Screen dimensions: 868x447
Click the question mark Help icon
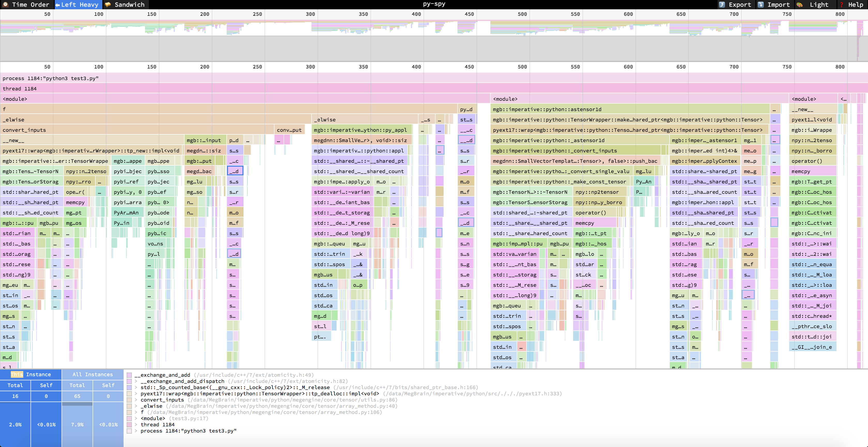pos(842,5)
